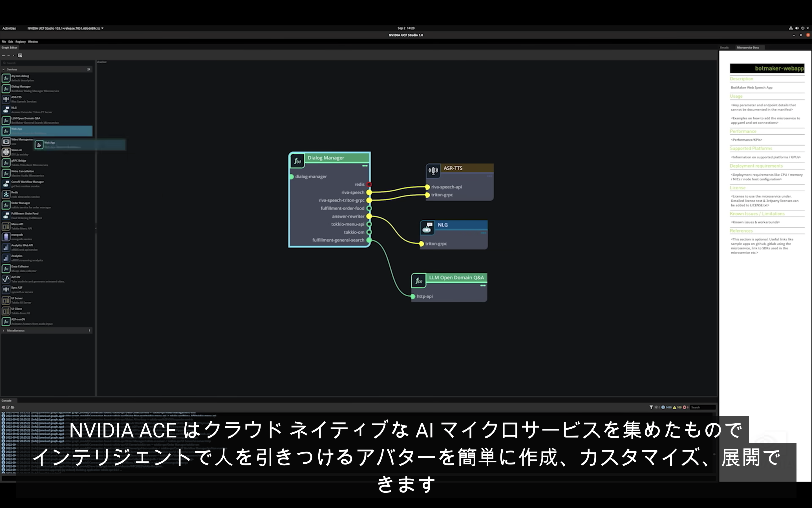Select gRPC Bridge service in list

47,163
